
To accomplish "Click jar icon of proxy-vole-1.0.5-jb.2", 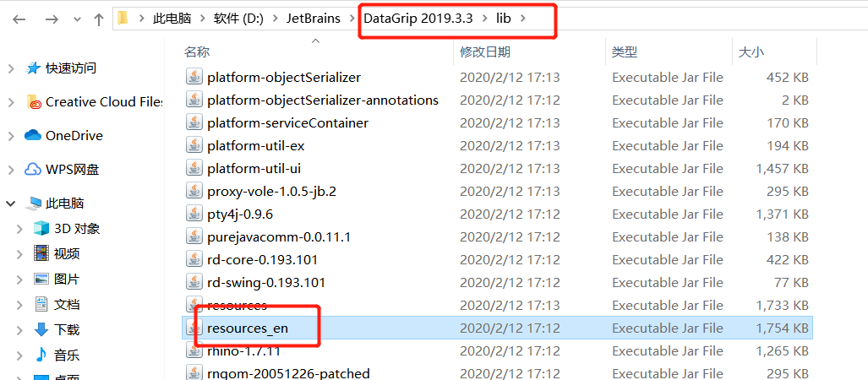I will click(x=194, y=190).
